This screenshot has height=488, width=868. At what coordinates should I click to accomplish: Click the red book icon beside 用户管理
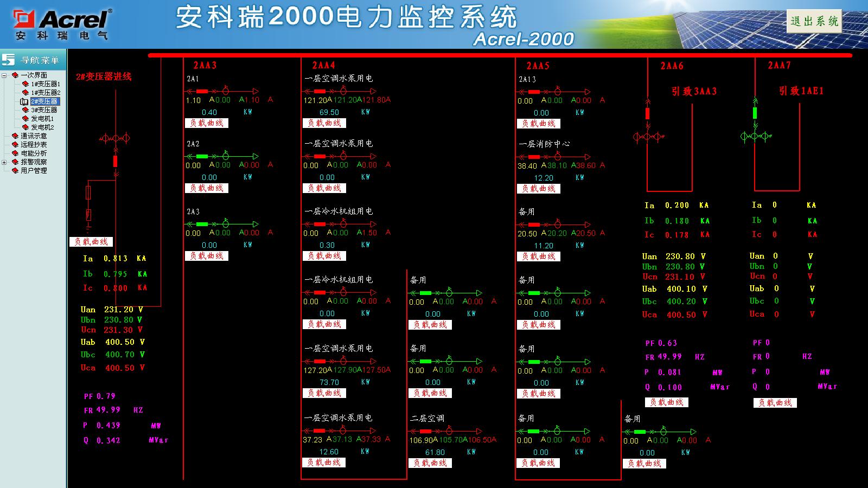15,171
